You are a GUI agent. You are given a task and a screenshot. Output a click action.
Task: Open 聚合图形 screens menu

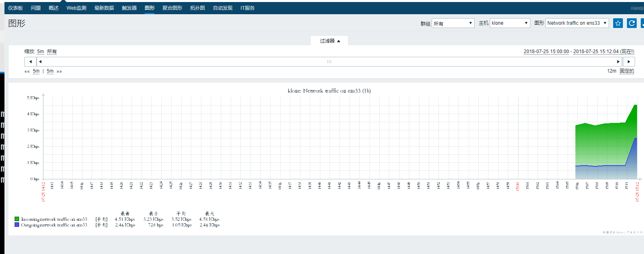pyautogui.click(x=172, y=8)
